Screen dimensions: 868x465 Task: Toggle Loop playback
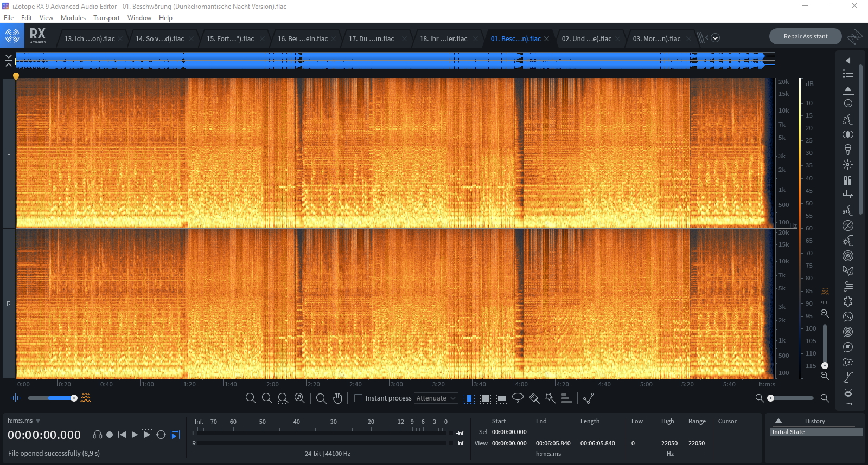point(161,435)
